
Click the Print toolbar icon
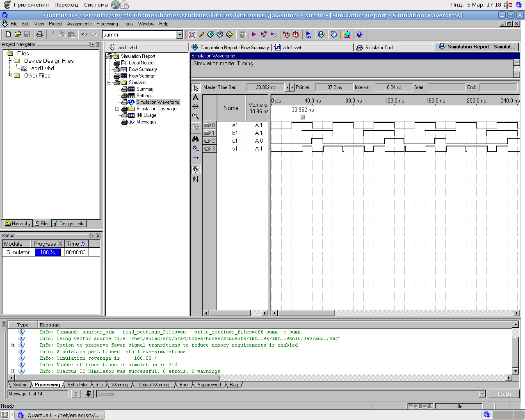pos(40,34)
